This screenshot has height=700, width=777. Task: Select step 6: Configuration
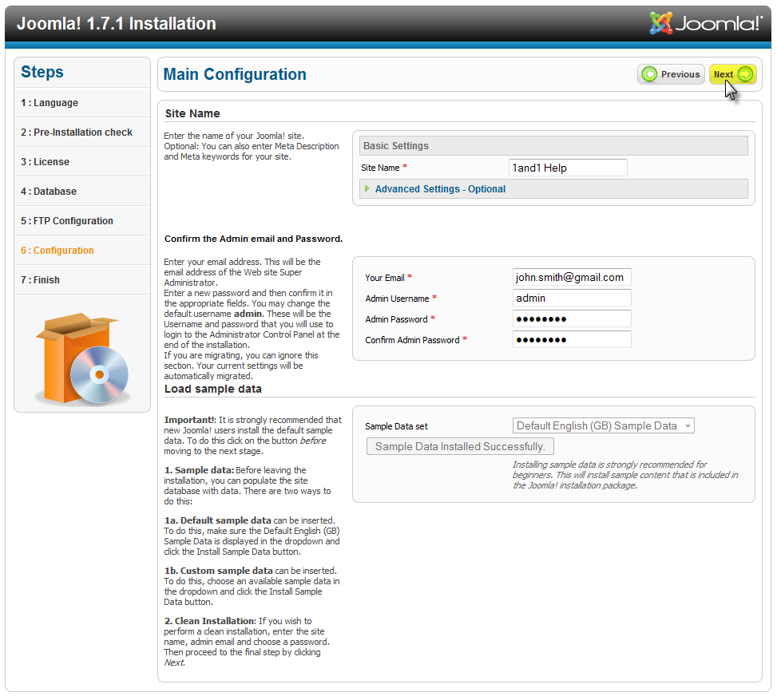click(x=57, y=251)
